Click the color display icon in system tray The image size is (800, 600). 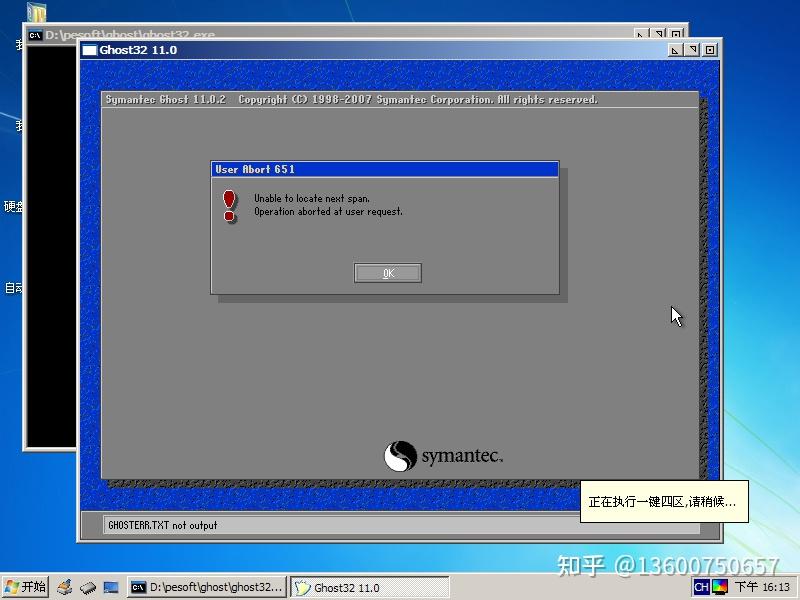tap(722, 587)
